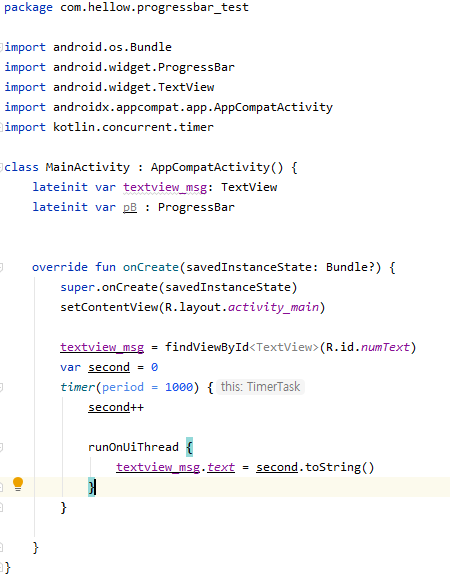Click the 0 initial value
The height and width of the screenshot is (588, 450).
(154, 368)
